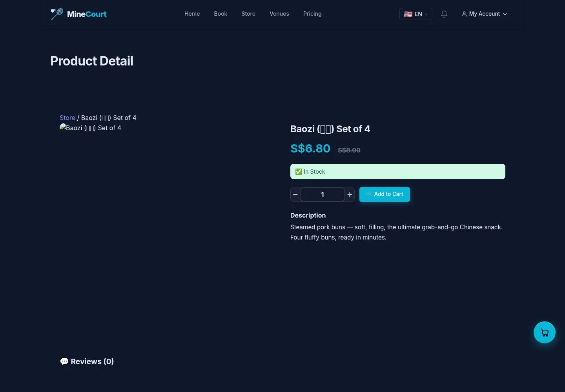Image resolution: width=565 pixels, height=392 pixels.
Task: Open the My Account dropdown
Action: [x=484, y=14]
